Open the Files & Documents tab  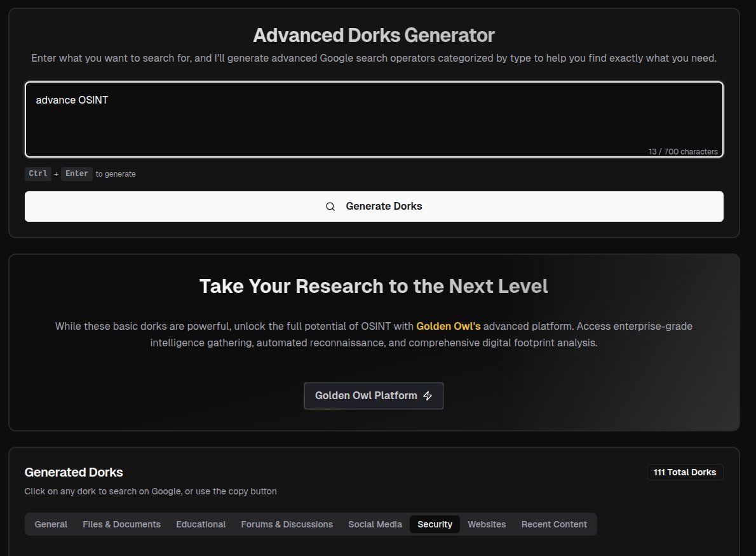click(121, 524)
